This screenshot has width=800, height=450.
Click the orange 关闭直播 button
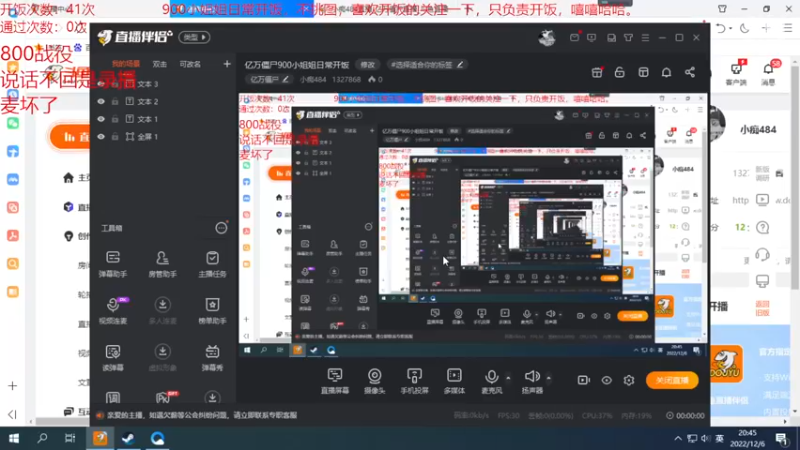[672, 380]
